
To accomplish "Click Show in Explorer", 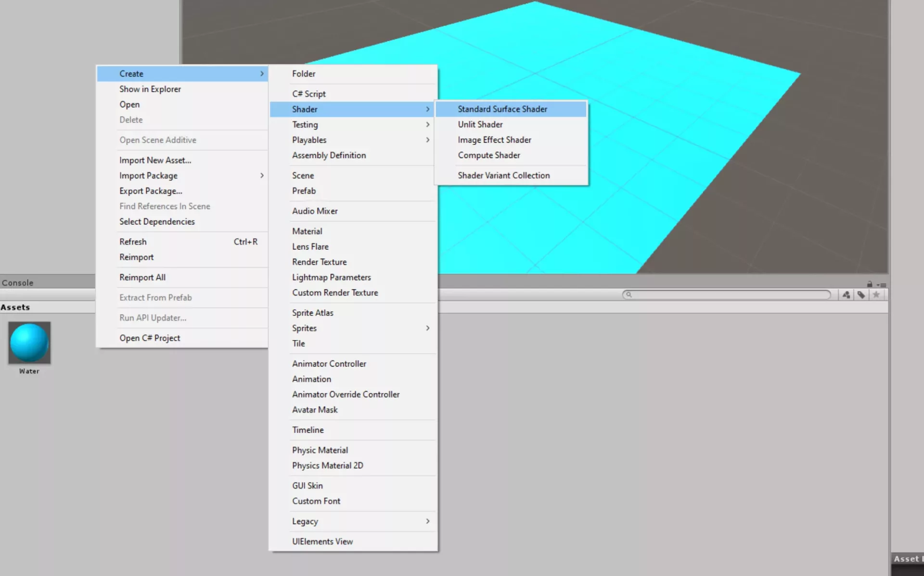I will tap(182, 89).
